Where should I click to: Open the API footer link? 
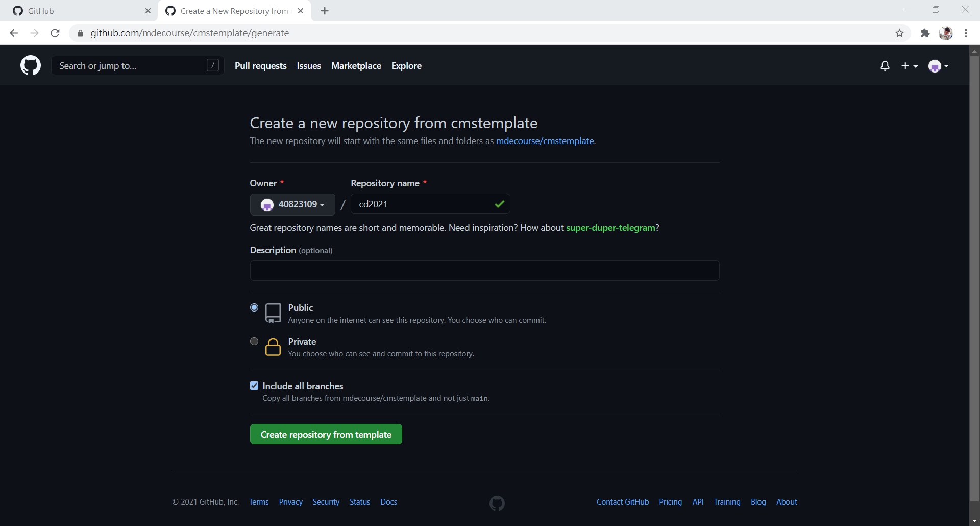coord(698,502)
